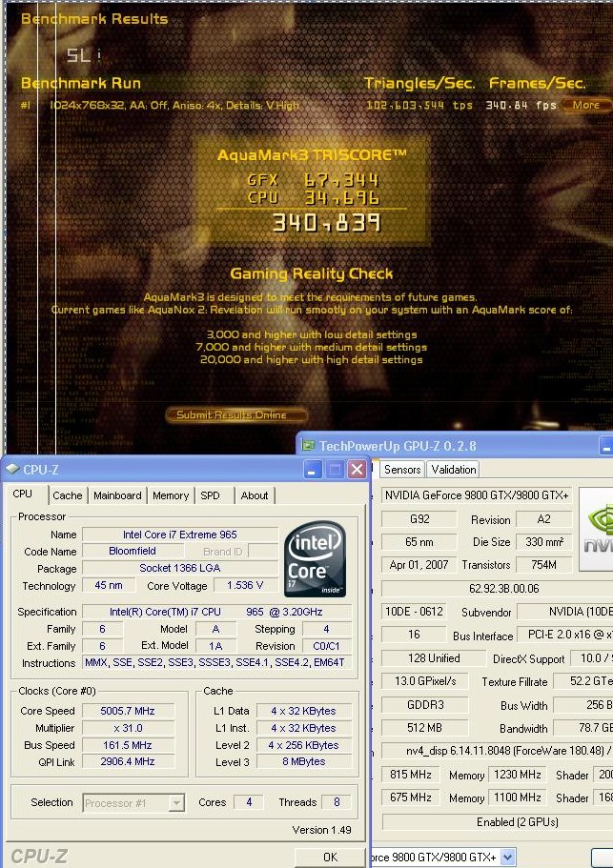The image size is (613, 868).
Task: Click the memory size 512 MB field
Action: (425, 728)
